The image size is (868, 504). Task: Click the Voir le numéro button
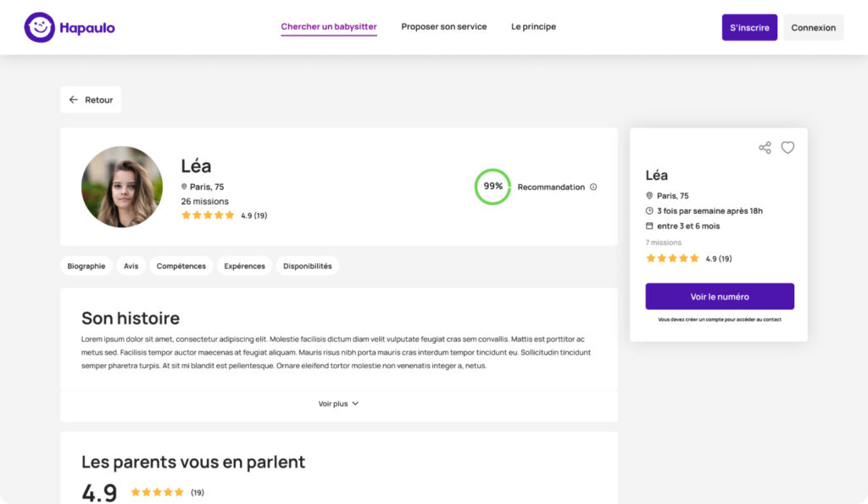(720, 296)
